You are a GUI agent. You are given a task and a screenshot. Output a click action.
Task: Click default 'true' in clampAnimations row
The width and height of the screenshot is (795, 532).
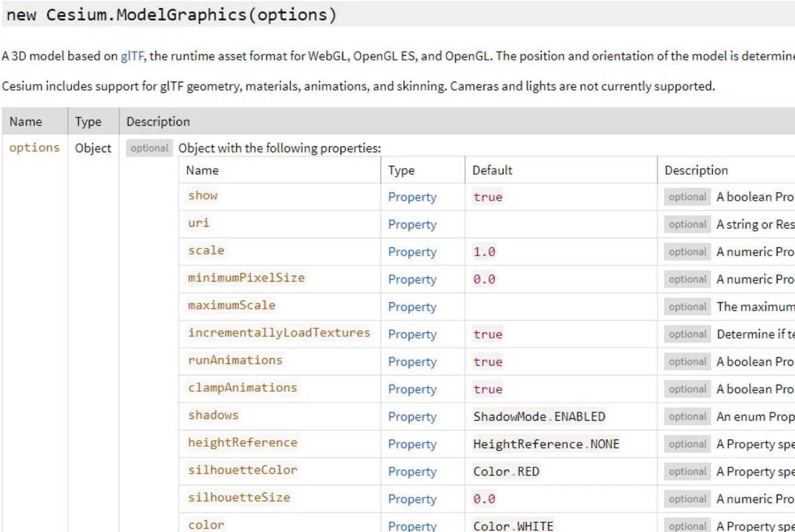488,389
